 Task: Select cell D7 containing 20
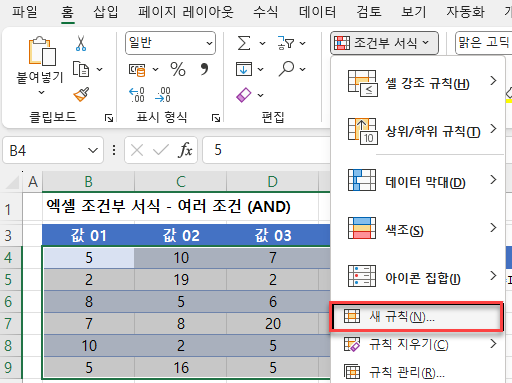[272, 324]
